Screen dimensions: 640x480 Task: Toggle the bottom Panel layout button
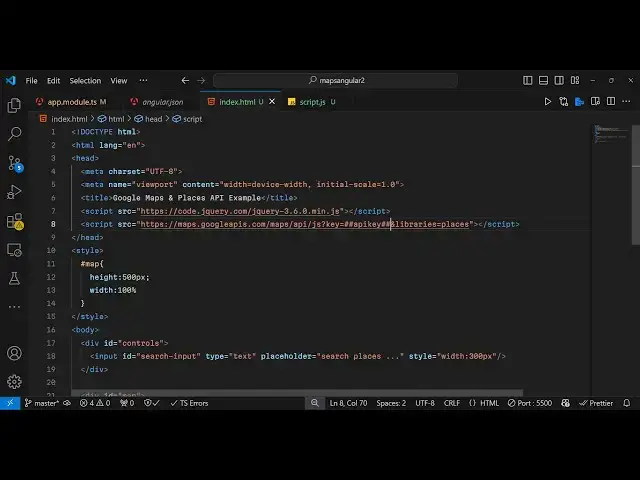click(543, 80)
